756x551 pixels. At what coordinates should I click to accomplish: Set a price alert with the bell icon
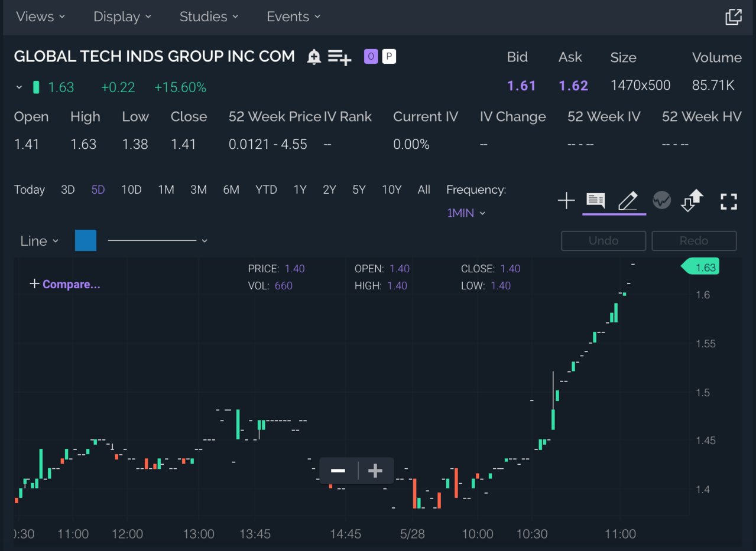[x=314, y=57]
